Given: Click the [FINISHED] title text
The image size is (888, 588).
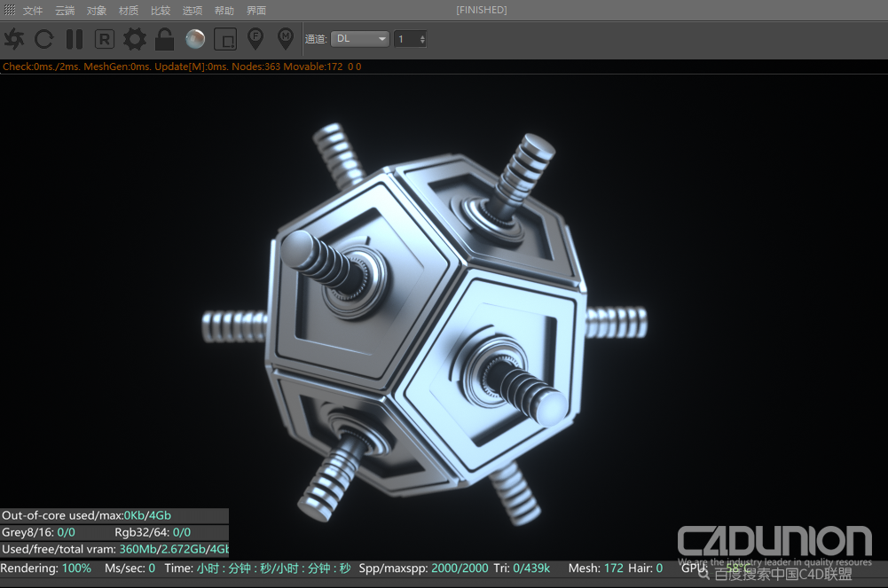Looking at the screenshot, I should point(482,10).
